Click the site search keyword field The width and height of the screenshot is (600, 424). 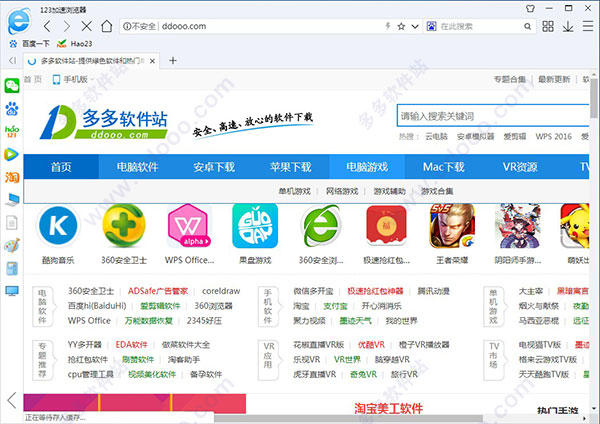[493, 116]
